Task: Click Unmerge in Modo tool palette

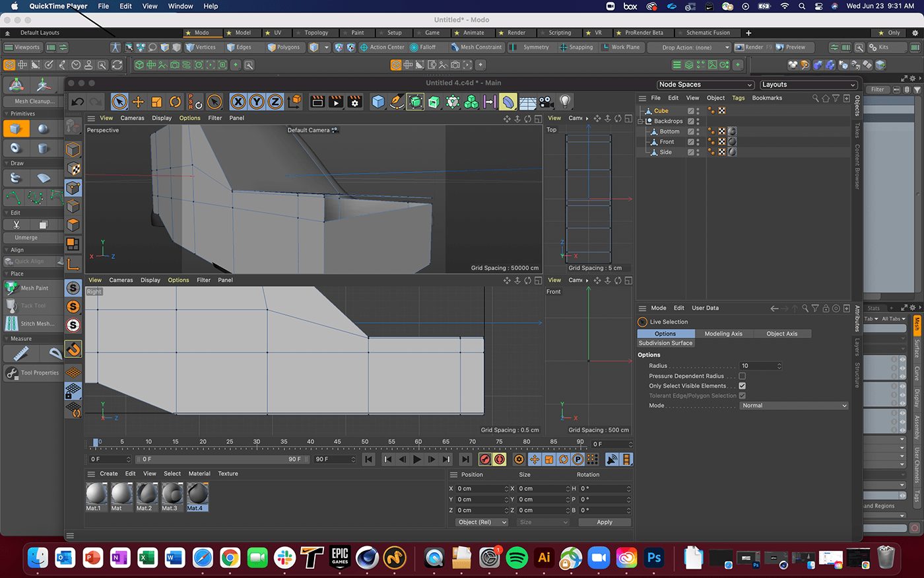Action: (x=26, y=238)
